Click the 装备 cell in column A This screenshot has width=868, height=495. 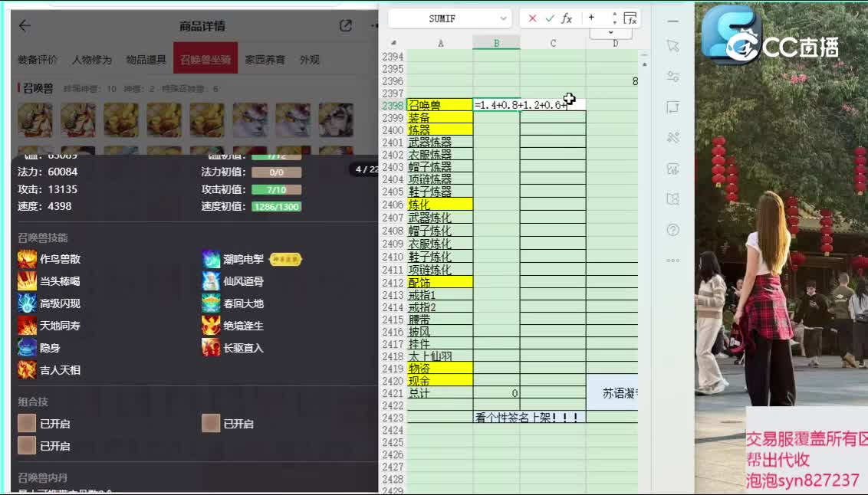pos(439,117)
